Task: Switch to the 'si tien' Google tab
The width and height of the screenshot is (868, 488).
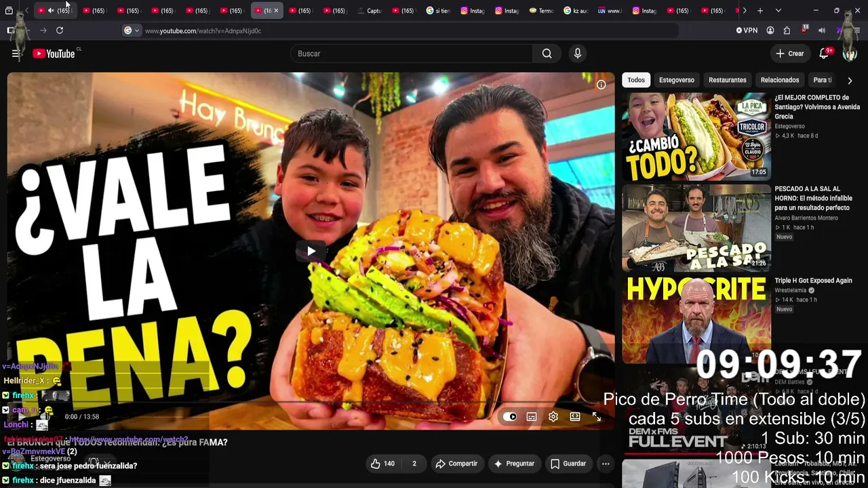Action: tap(438, 11)
